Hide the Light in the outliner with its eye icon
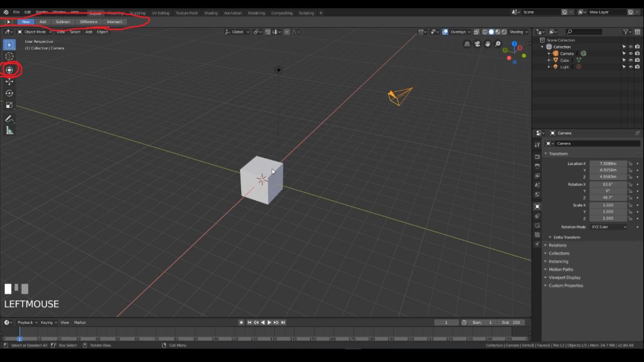 coord(631,67)
